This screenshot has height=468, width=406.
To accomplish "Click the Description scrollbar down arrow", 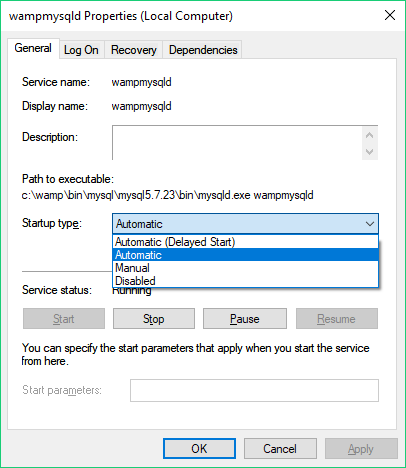I will [369, 152].
